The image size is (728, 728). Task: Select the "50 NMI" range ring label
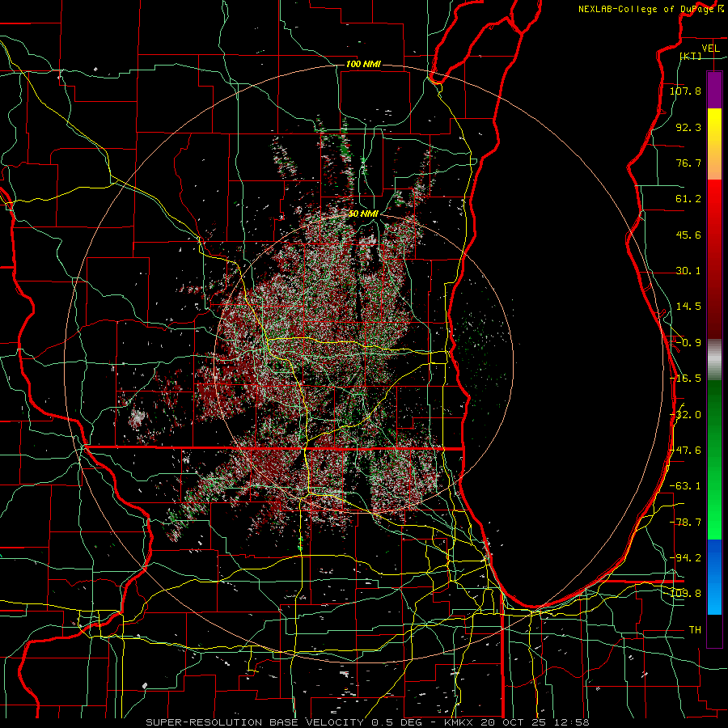(x=363, y=214)
